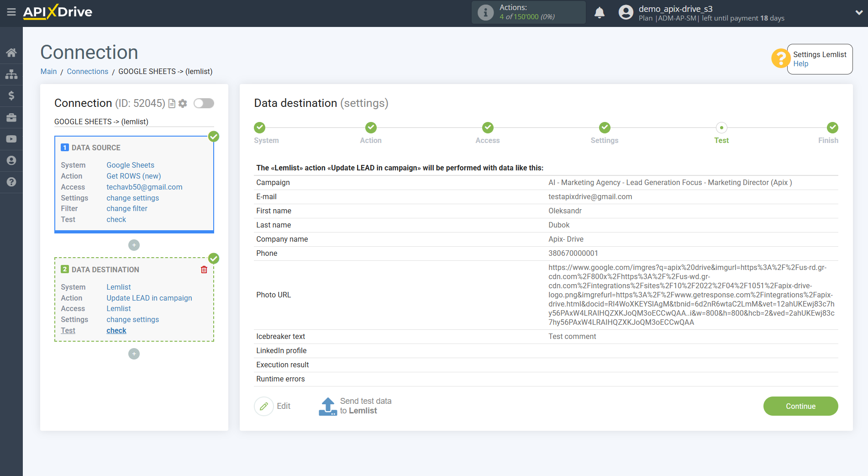
Task: Click the actions info icon
Action: (485, 12)
